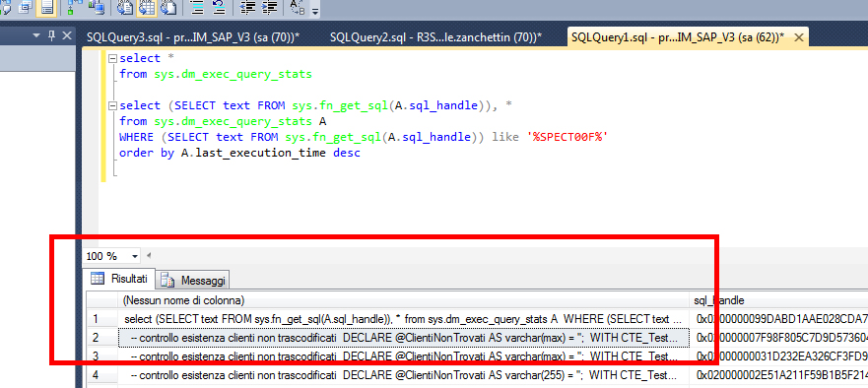Click the '%SPECT00F%' string literal in editor

(x=567, y=137)
